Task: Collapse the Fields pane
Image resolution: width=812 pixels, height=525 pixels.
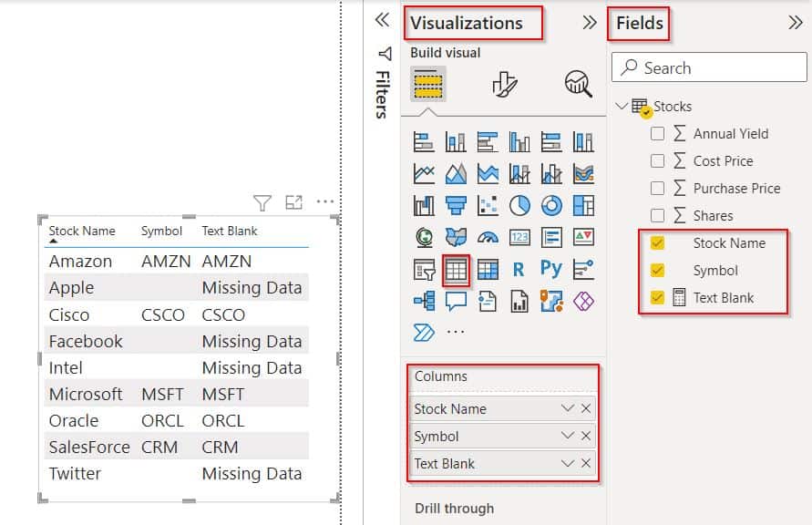Action: click(x=796, y=23)
